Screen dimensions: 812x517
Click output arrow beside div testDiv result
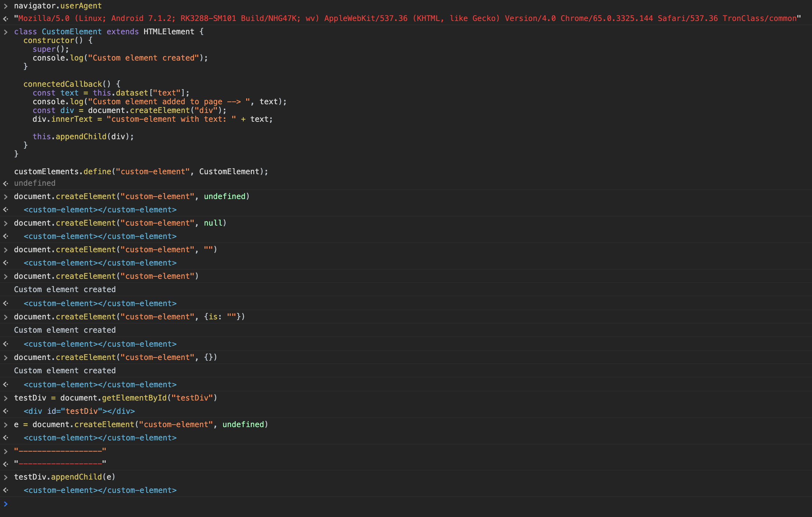pyautogui.click(x=6, y=411)
